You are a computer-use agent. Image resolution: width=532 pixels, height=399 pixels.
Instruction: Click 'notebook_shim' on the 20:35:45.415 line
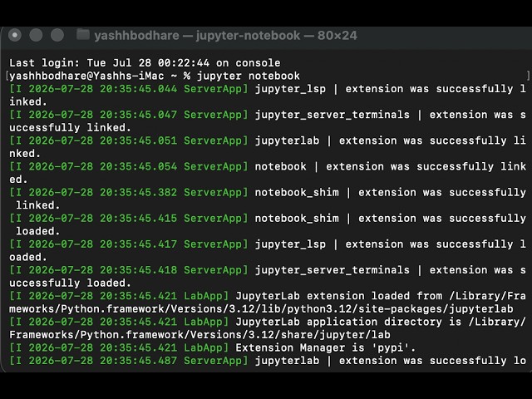(x=297, y=218)
